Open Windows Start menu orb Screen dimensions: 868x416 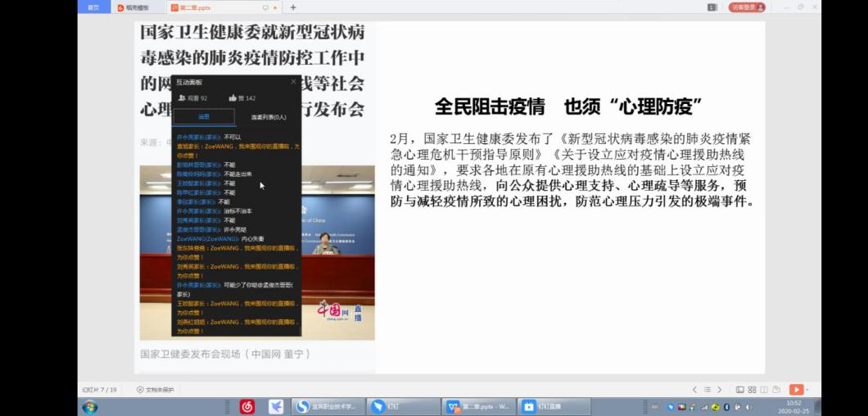tap(90, 406)
